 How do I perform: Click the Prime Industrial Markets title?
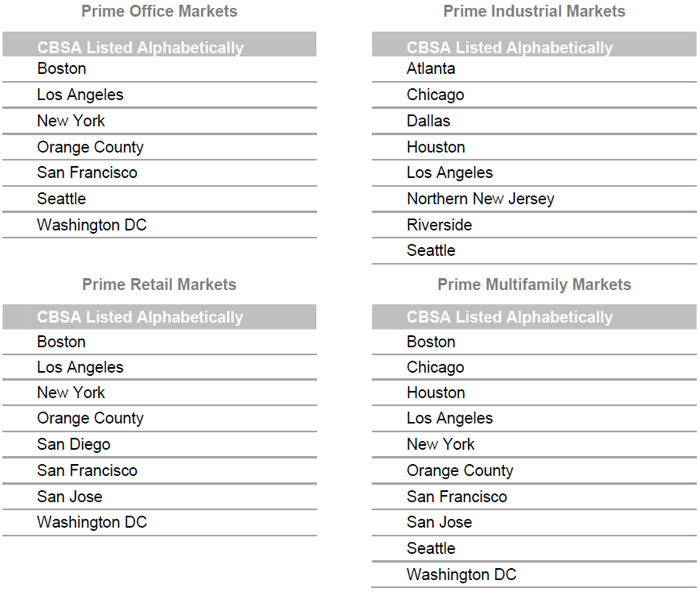534,12
